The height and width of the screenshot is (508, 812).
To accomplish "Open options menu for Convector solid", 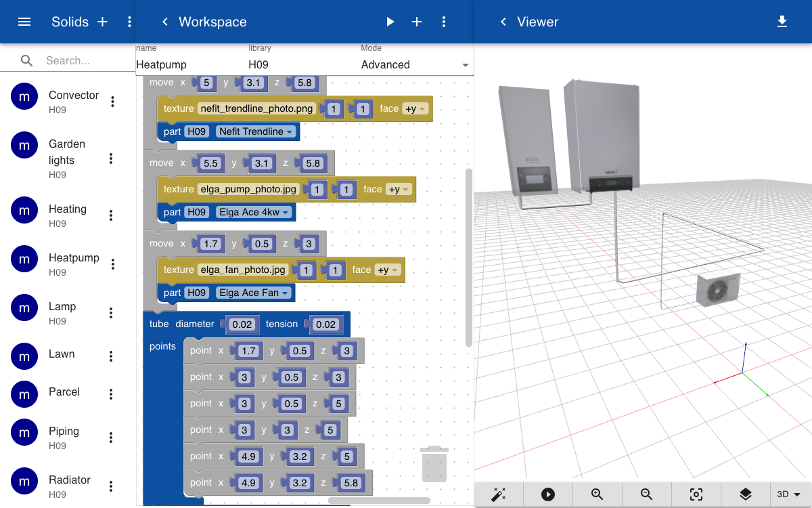I will click(x=113, y=102).
